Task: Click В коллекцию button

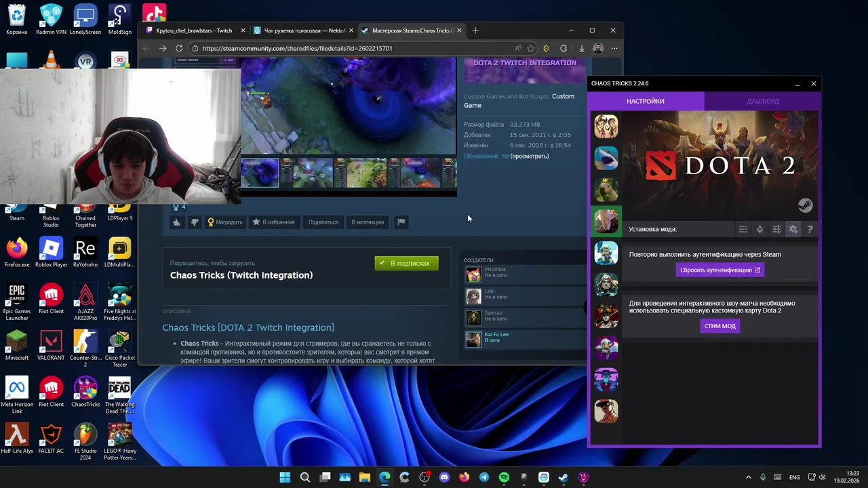Action: pos(368,222)
